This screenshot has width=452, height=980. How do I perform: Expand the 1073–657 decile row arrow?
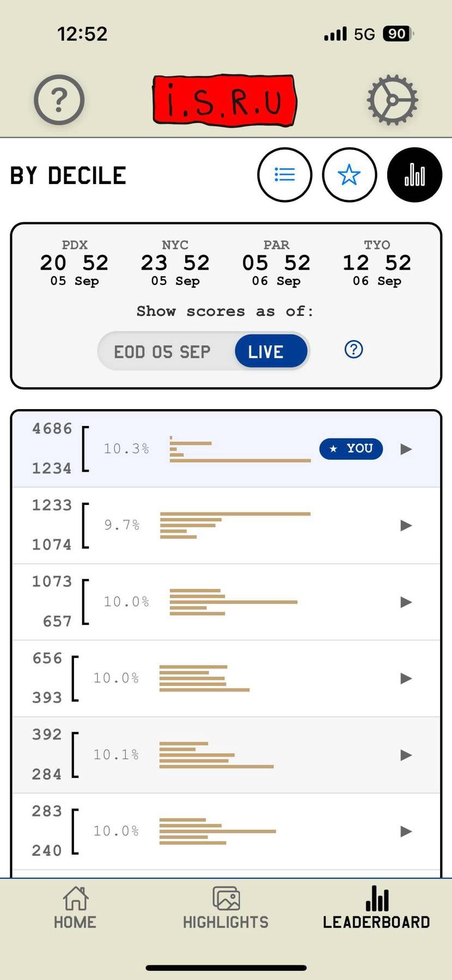pyautogui.click(x=406, y=602)
